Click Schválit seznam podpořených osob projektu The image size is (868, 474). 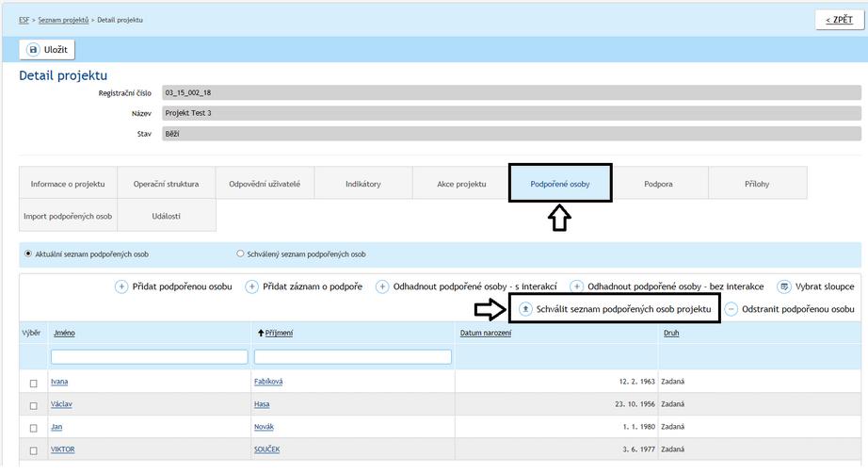624,309
